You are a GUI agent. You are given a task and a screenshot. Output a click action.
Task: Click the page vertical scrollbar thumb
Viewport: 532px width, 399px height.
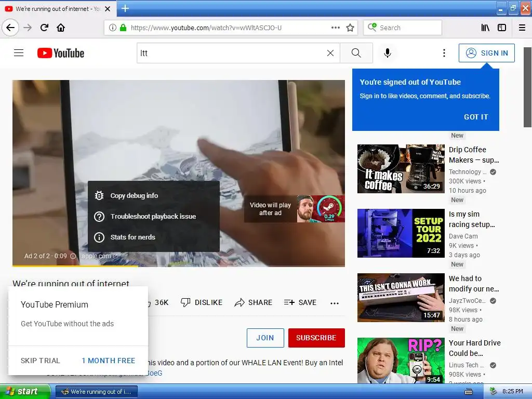tap(527, 87)
